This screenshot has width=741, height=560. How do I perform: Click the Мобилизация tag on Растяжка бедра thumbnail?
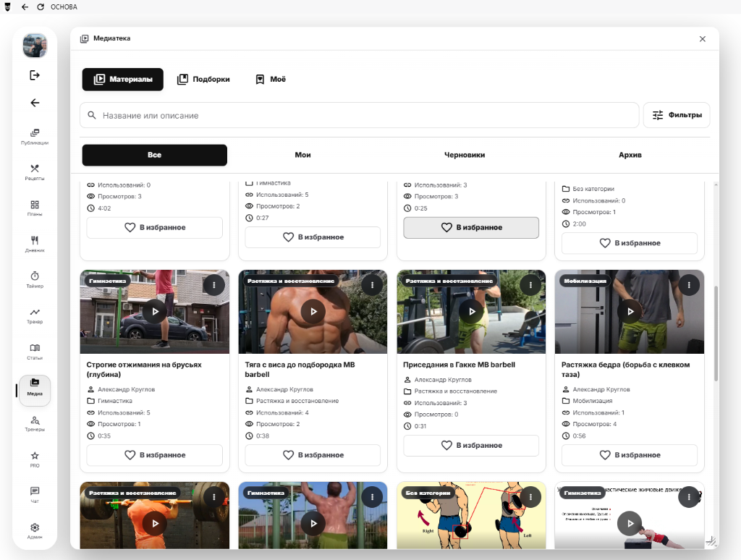coord(585,281)
